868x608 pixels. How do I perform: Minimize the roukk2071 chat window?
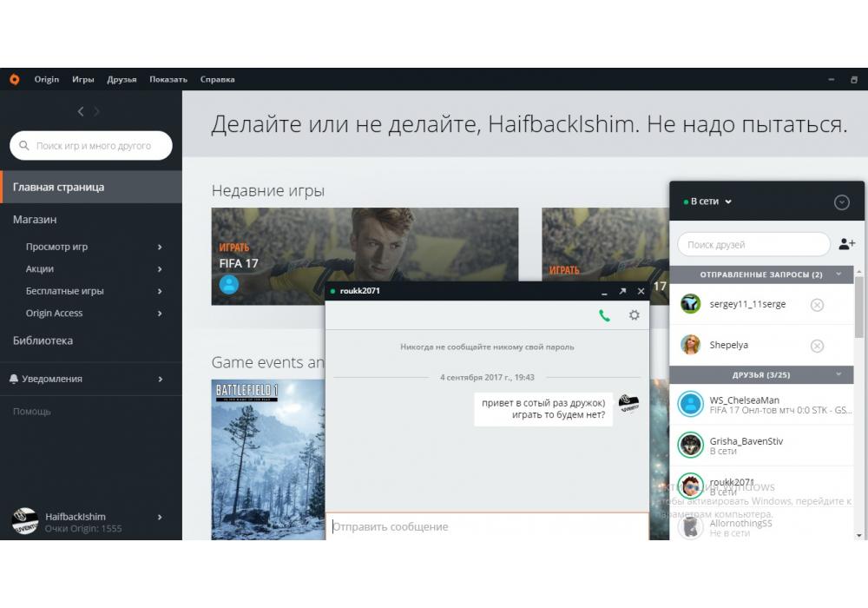(604, 292)
